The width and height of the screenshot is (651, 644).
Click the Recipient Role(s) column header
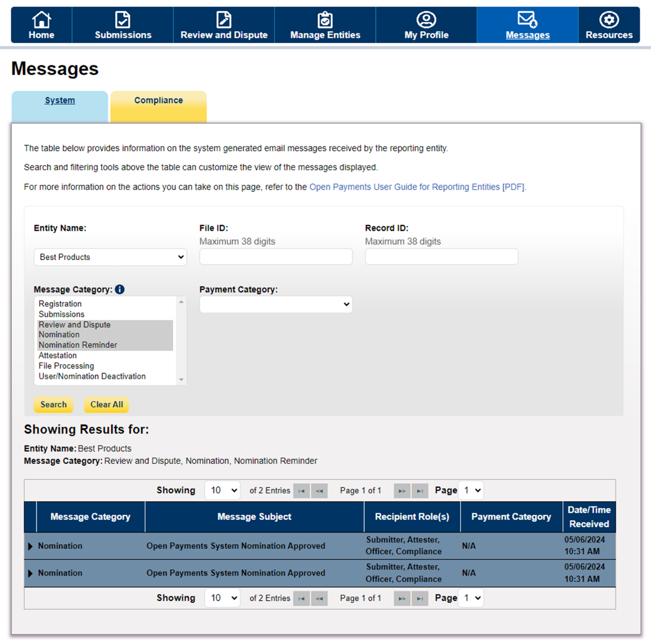click(412, 517)
